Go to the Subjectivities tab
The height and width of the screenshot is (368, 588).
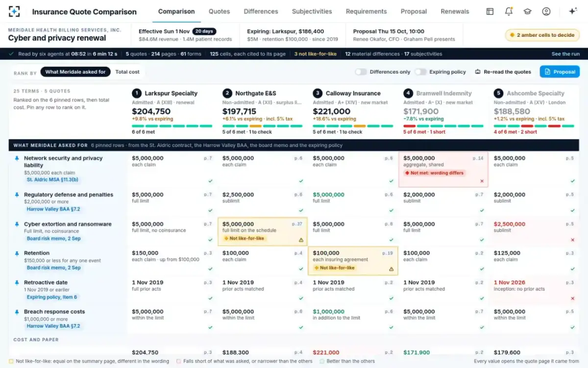click(312, 11)
